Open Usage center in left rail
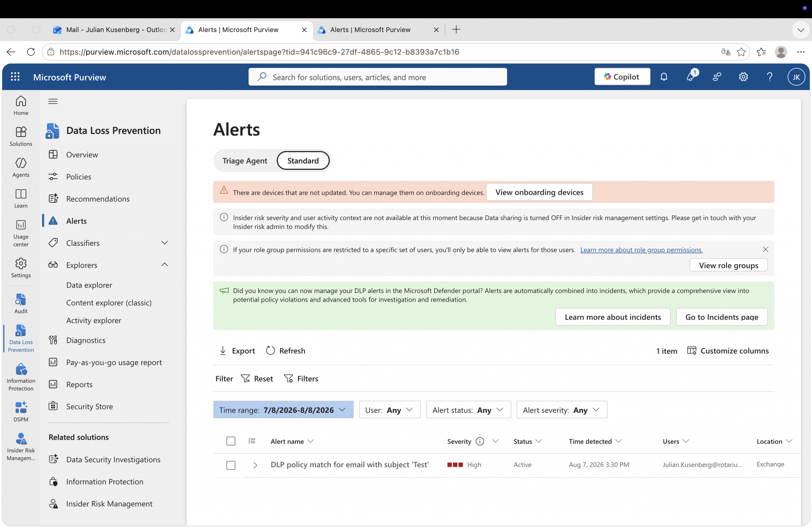Viewport: 812px width, 528px height. click(21, 233)
